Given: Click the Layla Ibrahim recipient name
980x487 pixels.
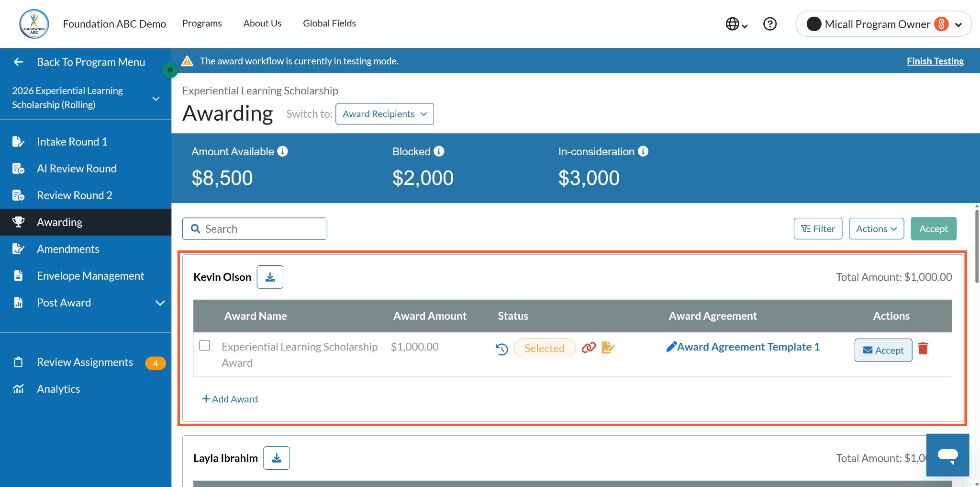Looking at the screenshot, I should point(225,458).
